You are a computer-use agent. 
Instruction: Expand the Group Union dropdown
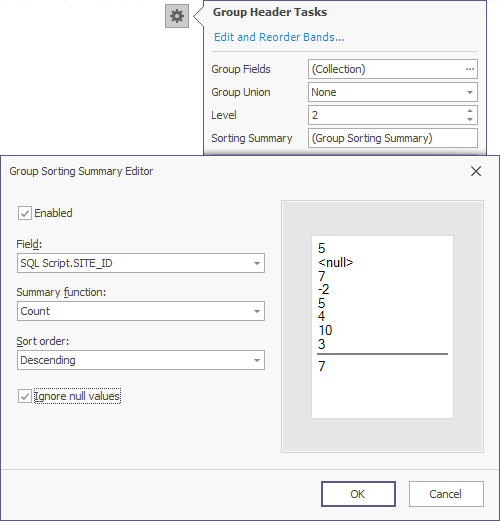coord(470,92)
